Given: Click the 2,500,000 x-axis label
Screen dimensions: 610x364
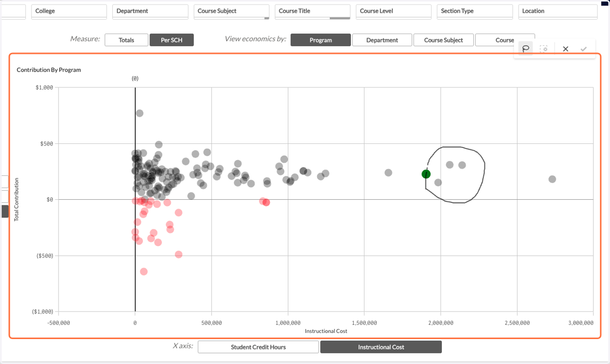Looking at the screenshot, I should [517, 322].
